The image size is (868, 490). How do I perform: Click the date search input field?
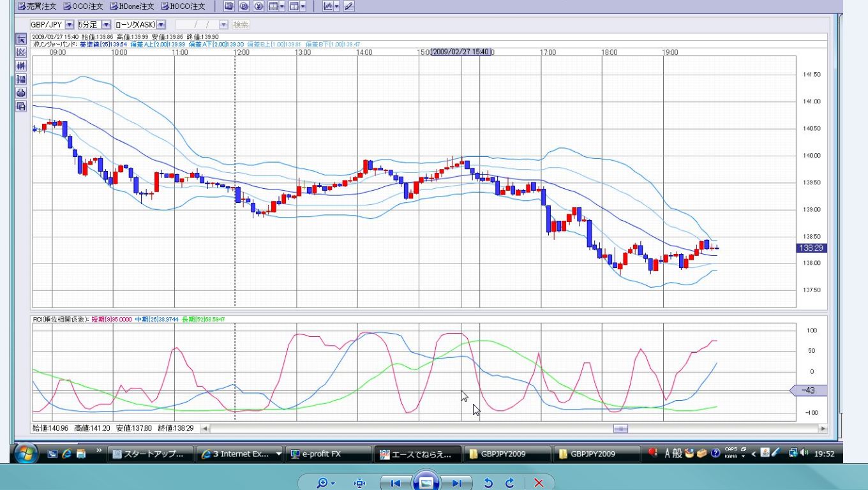click(x=197, y=24)
